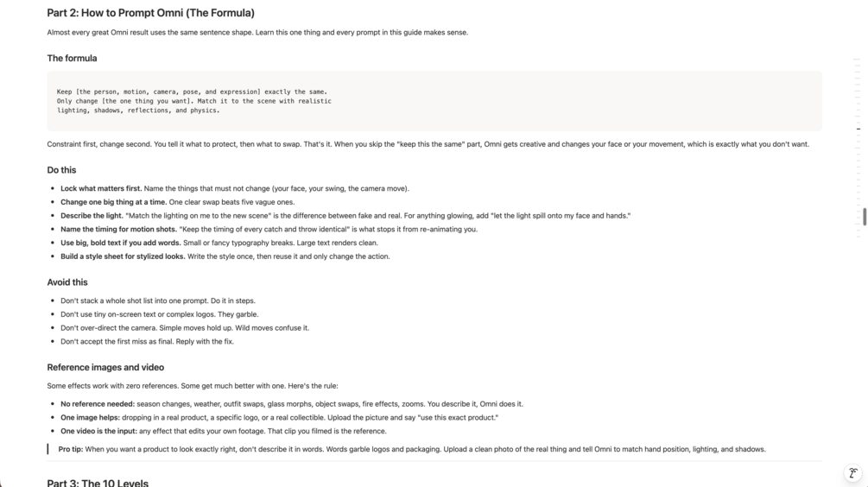Click the highlighted dark outline marker on right

(858, 129)
